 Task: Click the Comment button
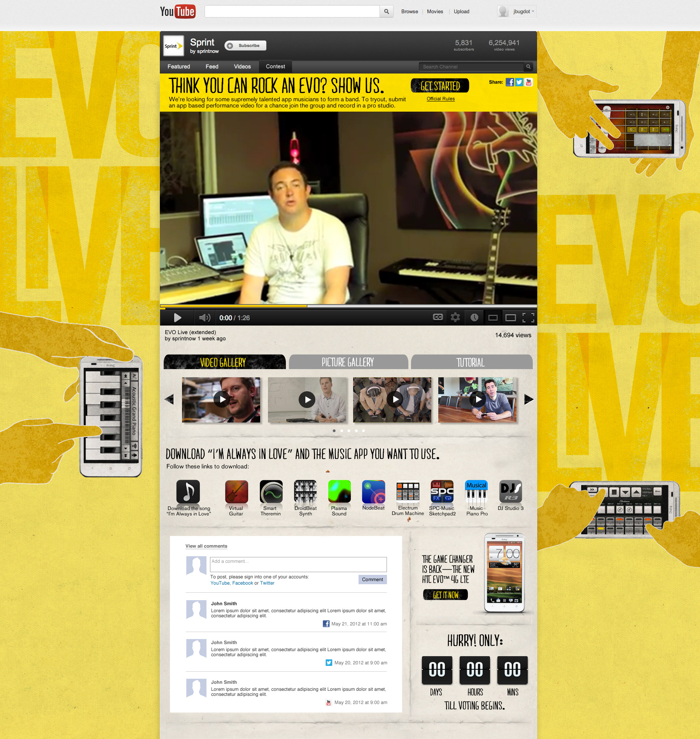coord(373,580)
